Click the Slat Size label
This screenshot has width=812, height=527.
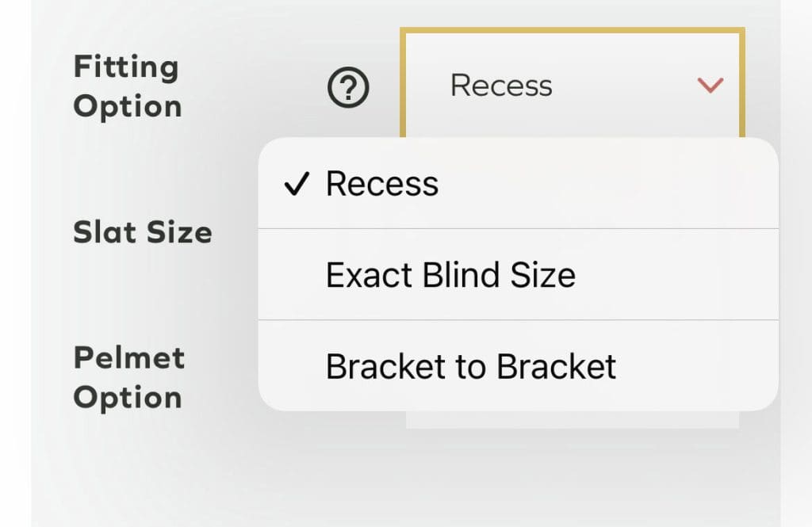[143, 232]
